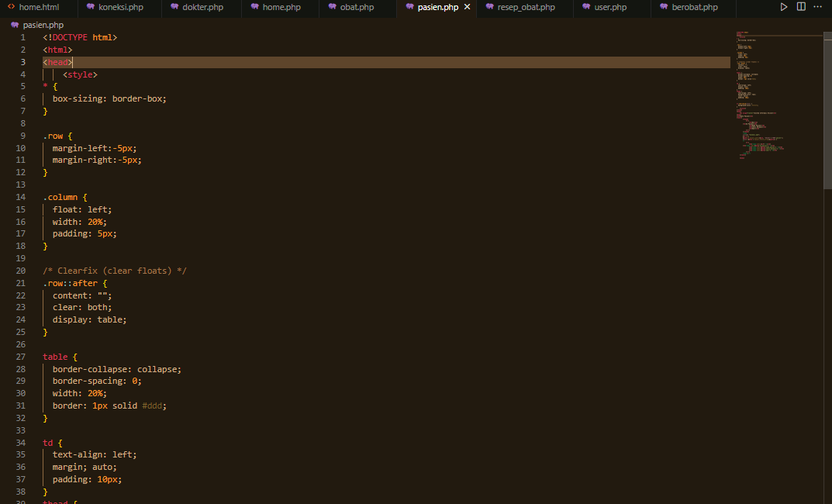Click 'width: 20%;' on line 16
The image size is (832, 504).
pyautogui.click(x=80, y=222)
